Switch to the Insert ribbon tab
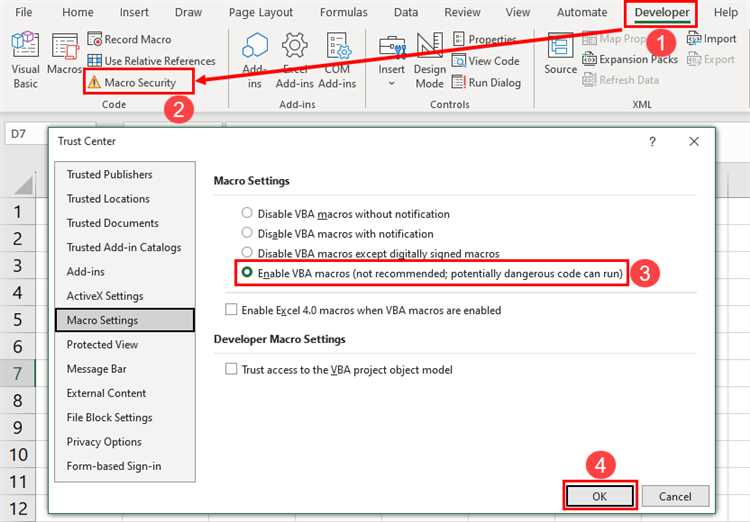Image resolution: width=750 pixels, height=522 pixels. click(134, 12)
